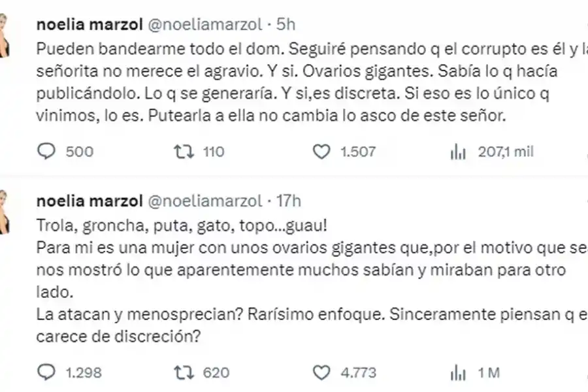Reply to the first tweet about corruption

pyautogui.click(x=46, y=152)
